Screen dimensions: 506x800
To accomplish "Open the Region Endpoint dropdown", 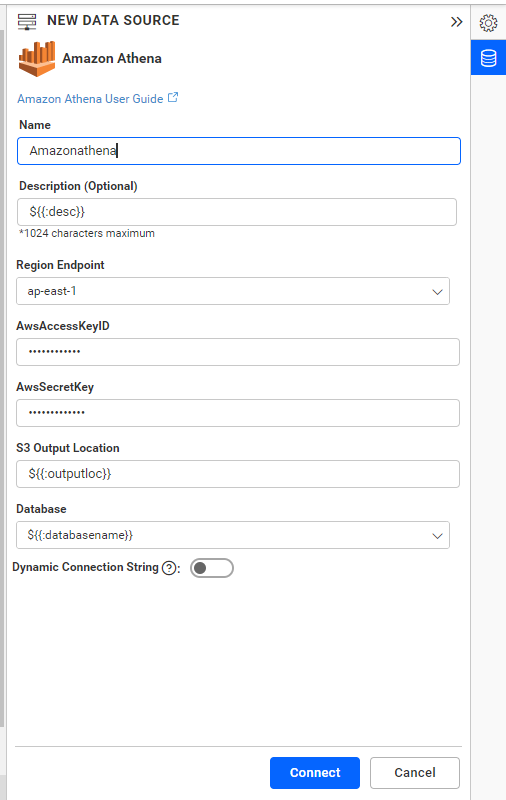I will (233, 291).
